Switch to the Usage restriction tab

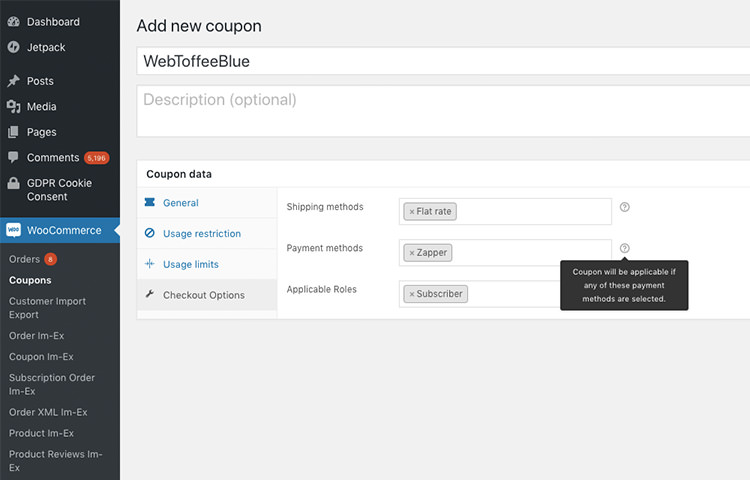207,233
